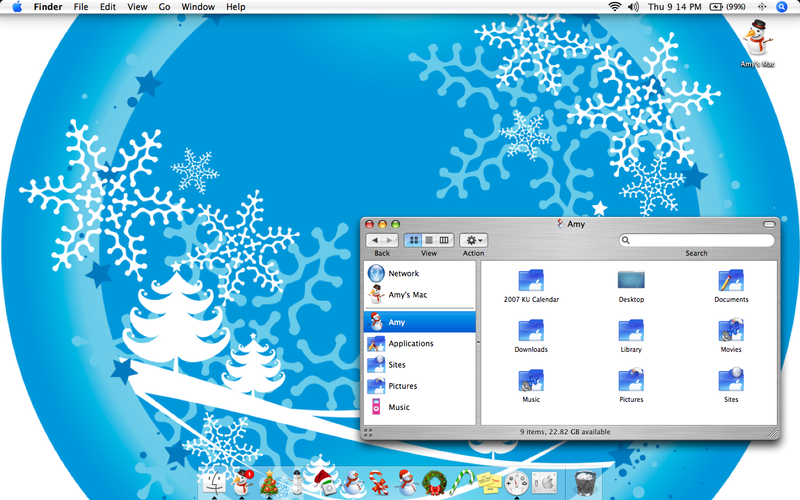Open Sites in the sidebar
This screenshot has height=500, width=800.
[419, 365]
